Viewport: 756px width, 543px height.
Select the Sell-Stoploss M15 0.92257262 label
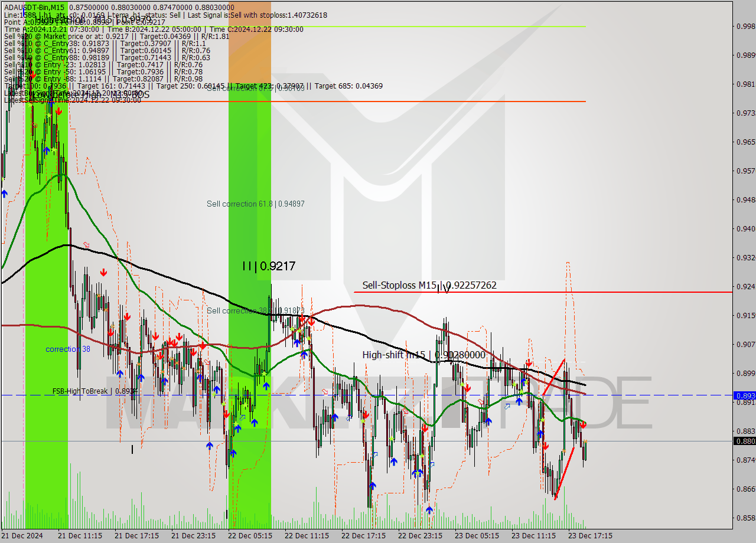(429, 286)
